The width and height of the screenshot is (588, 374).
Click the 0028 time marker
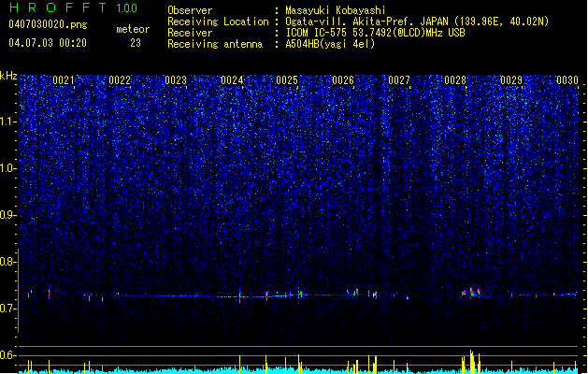pyautogui.click(x=455, y=80)
